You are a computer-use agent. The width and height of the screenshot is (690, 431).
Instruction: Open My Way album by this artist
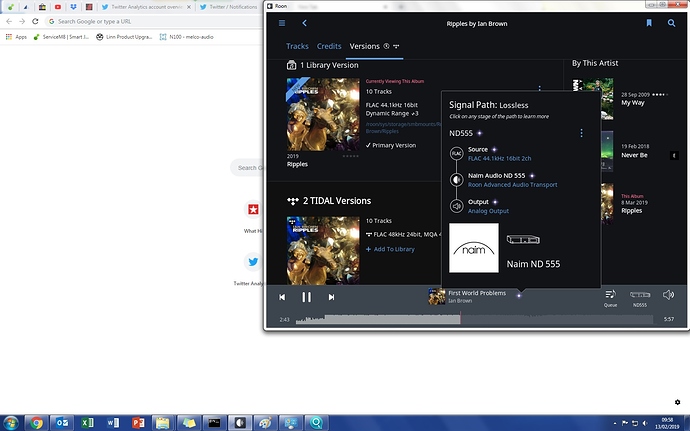(633, 103)
